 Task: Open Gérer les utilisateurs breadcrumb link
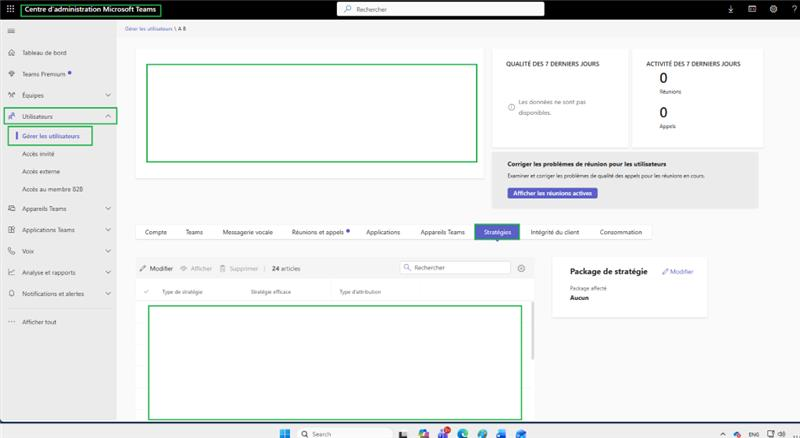click(x=148, y=29)
